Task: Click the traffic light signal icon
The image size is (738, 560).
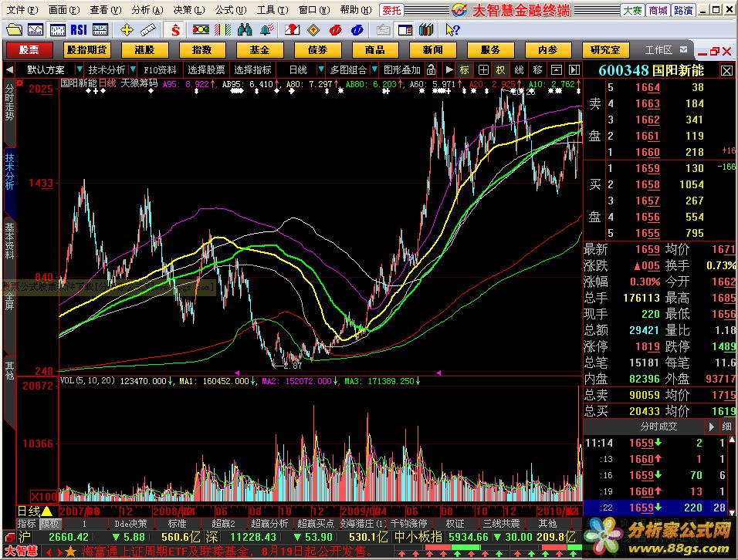Action: click(x=201, y=30)
